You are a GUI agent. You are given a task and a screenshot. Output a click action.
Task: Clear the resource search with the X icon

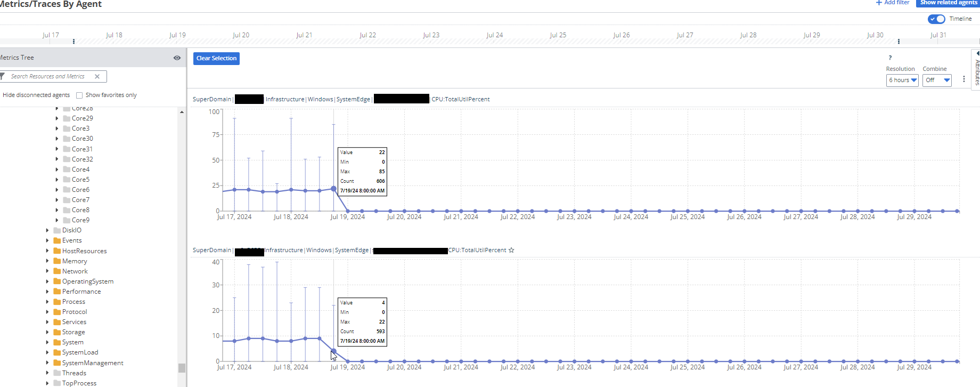(x=97, y=76)
